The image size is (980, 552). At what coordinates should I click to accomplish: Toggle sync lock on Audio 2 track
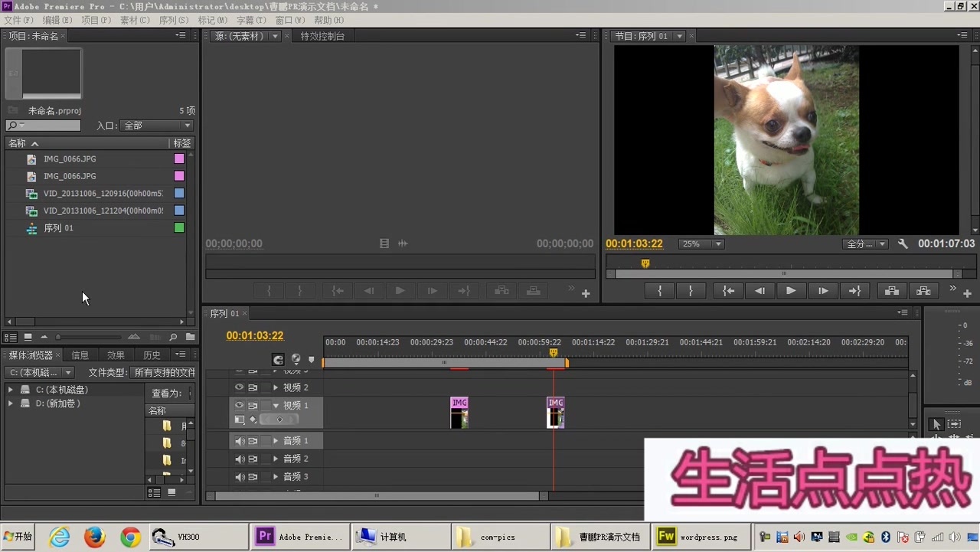tap(253, 459)
